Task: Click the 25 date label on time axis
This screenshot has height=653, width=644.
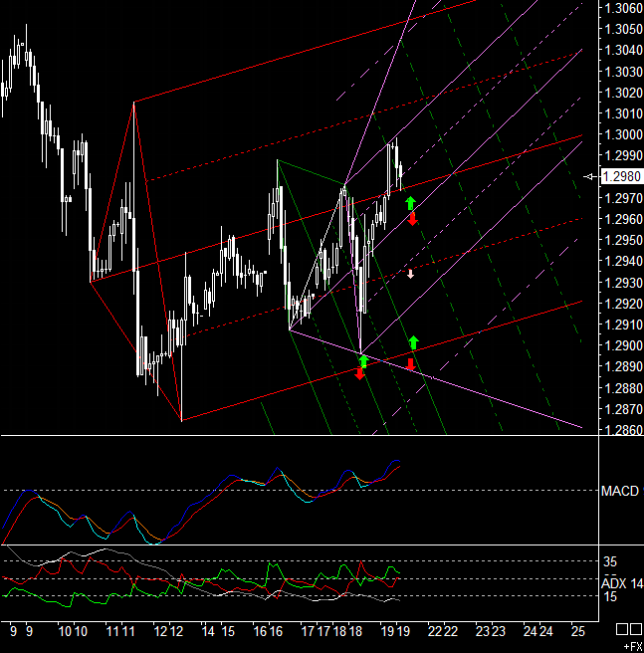Action: coord(577,631)
